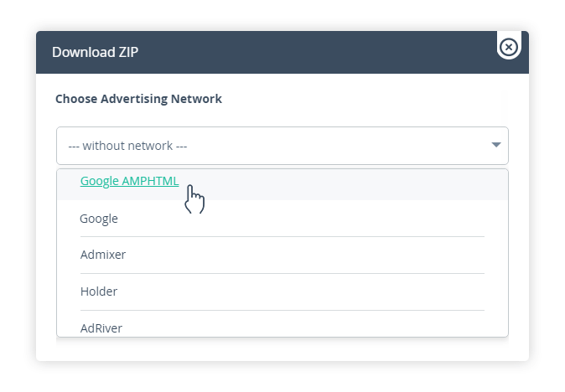Collapse the network list via triangle arrow
This screenshot has height=392, width=565.
[496, 145]
